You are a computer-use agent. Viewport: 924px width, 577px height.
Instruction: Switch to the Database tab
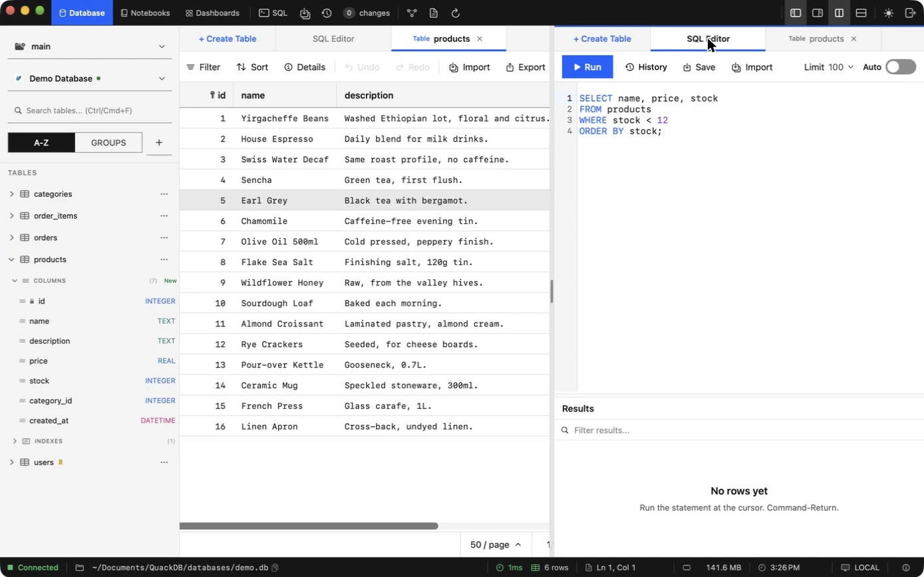[82, 13]
